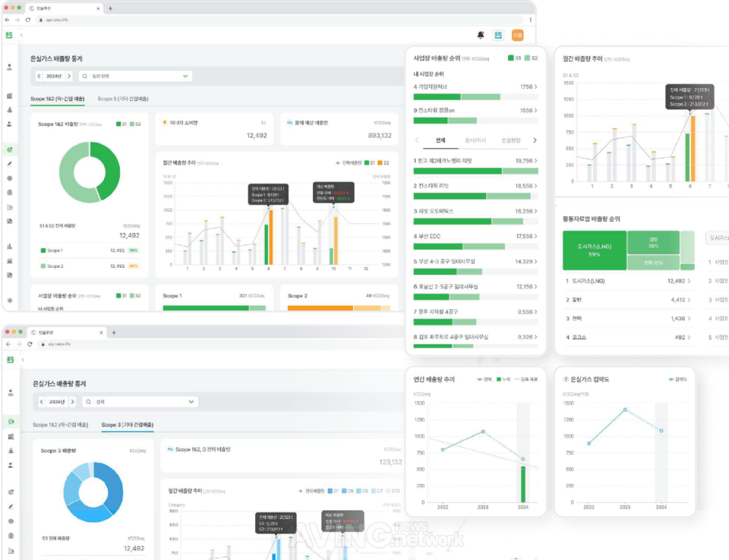Select the active pie chart statistics sidebar icon
Viewport: 729px width, 560px height.
[10, 149]
